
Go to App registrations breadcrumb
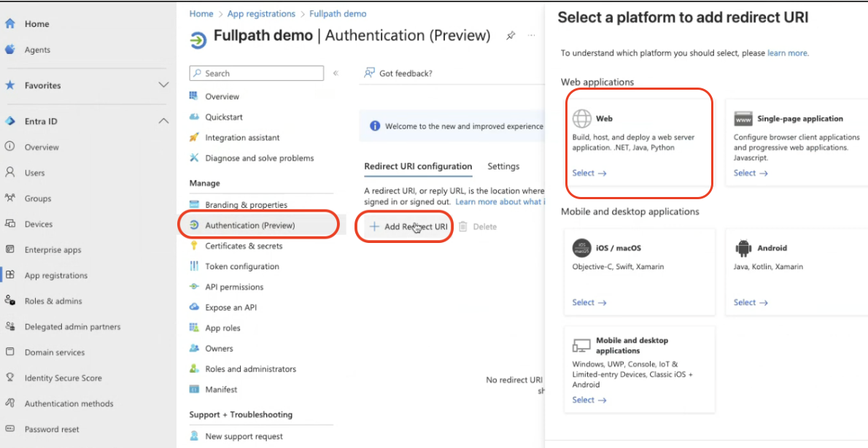(261, 14)
